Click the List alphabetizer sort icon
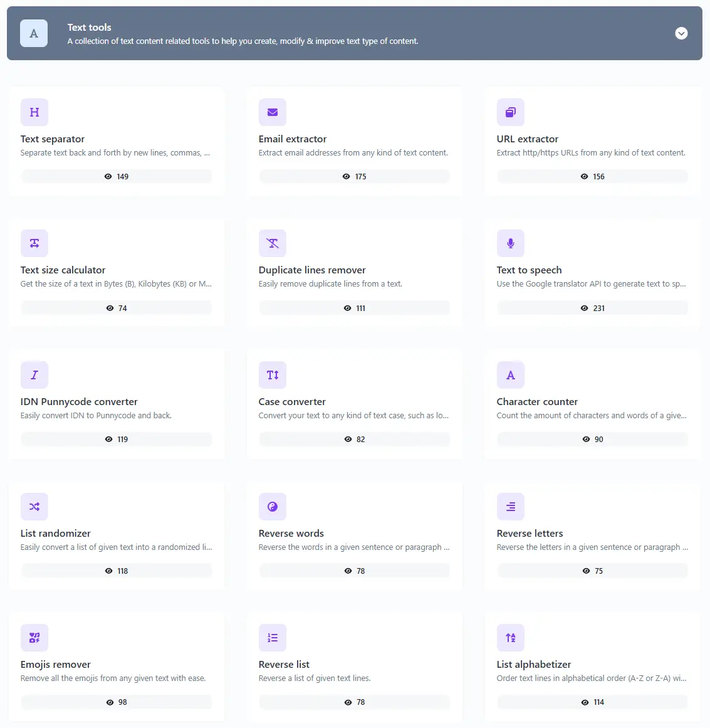The width and height of the screenshot is (710, 728). coord(510,638)
